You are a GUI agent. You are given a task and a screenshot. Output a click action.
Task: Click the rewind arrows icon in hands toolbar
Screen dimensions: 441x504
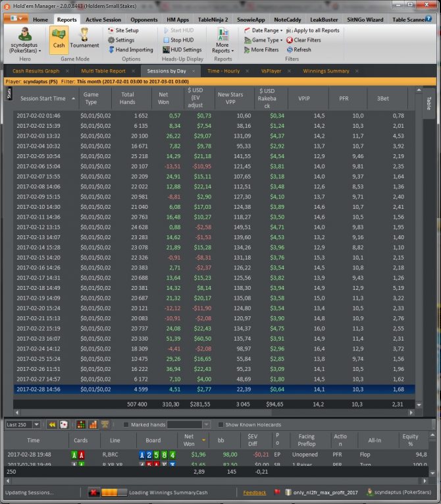tap(52, 424)
